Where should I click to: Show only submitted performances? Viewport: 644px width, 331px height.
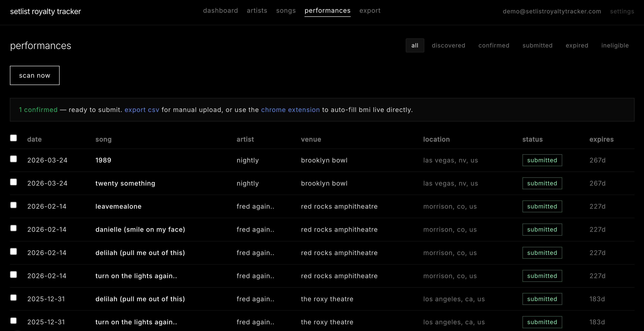point(538,45)
